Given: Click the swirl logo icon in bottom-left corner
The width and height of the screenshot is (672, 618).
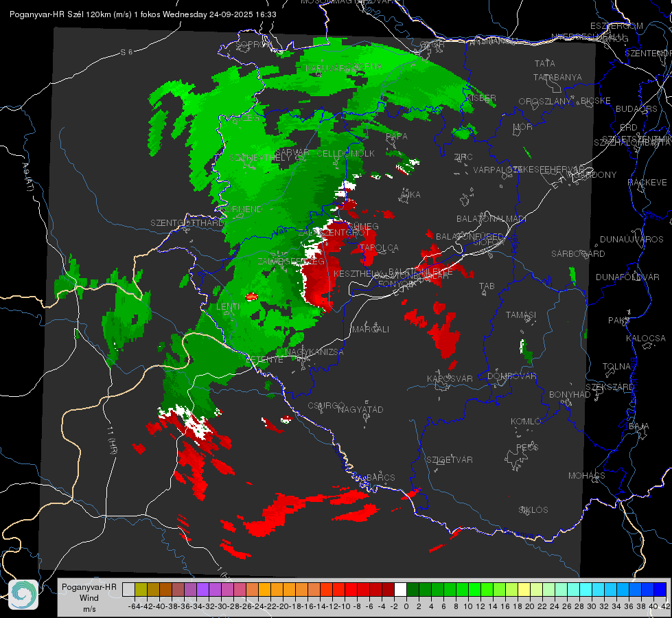Looking at the screenshot, I should [x=23, y=595].
